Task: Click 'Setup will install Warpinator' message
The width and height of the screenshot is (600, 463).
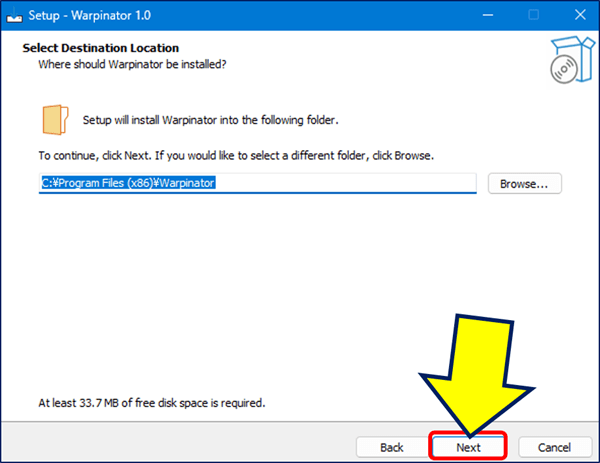Action: (210, 120)
